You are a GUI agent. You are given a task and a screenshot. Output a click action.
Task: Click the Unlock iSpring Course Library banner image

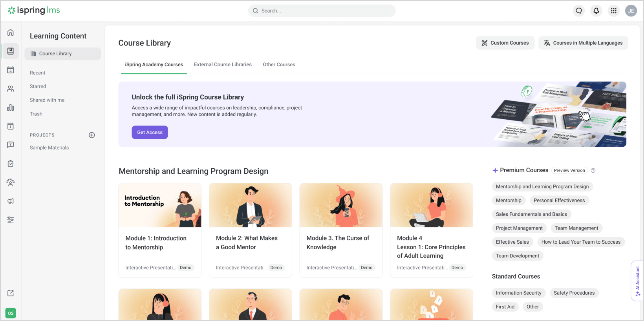coord(558,114)
